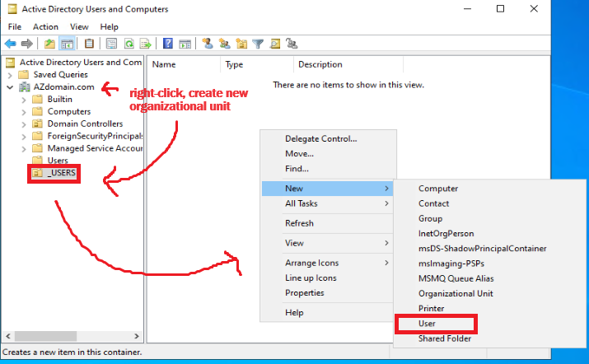
Task: Create new Computer from submenu
Action: (490, 189)
